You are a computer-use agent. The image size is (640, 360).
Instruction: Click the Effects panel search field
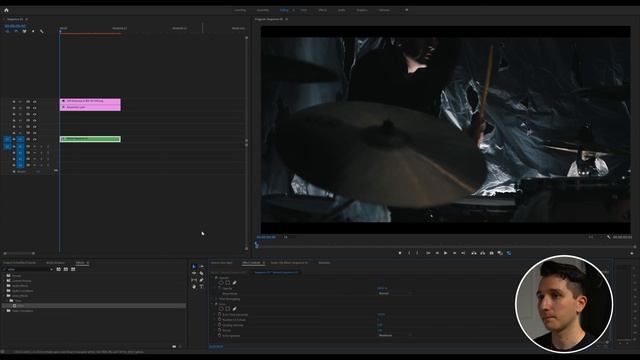(x=28, y=269)
